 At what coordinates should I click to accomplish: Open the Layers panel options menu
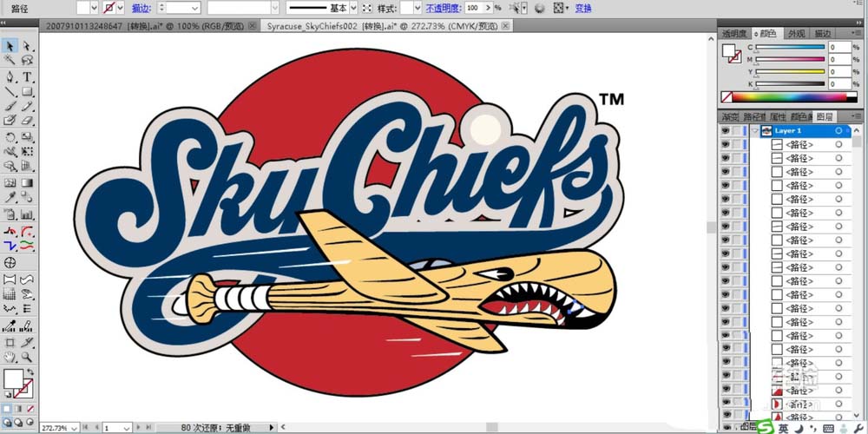(x=856, y=117)
